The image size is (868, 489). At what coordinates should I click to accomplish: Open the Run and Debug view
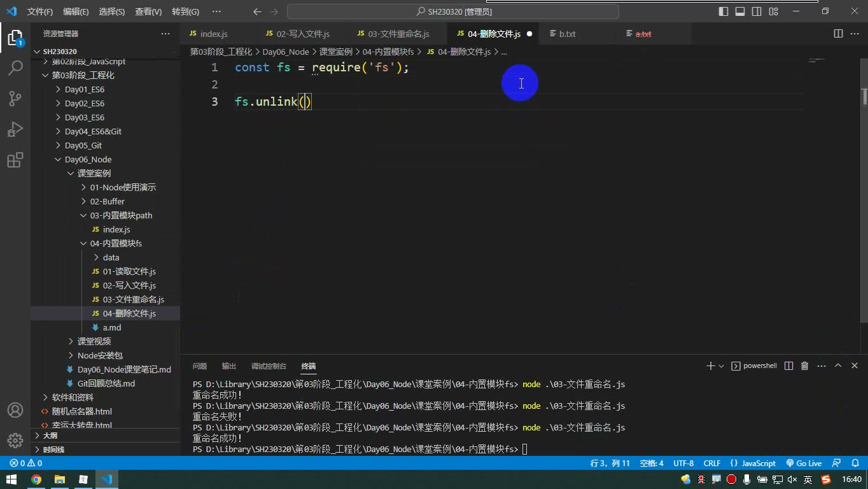(x=15, y=129)
